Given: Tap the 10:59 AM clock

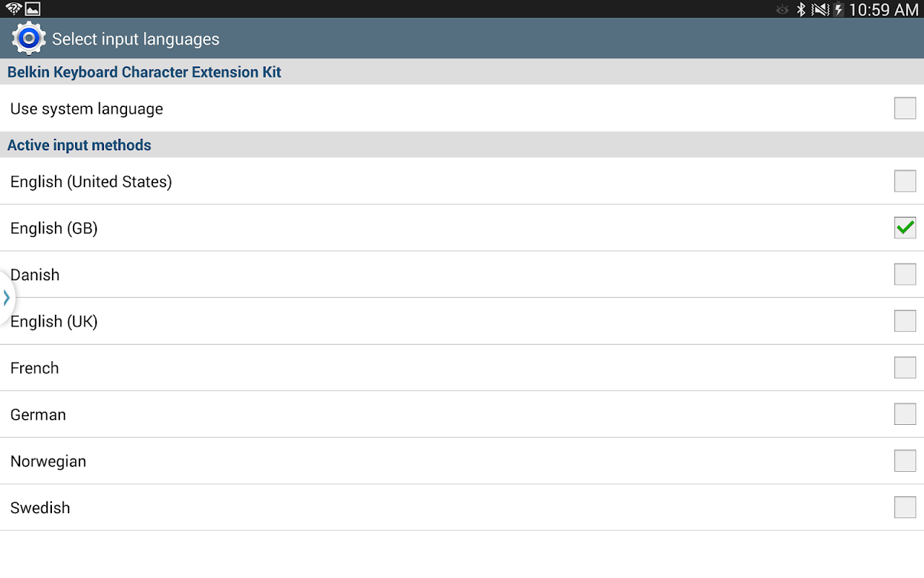Looking at the screenshot, I should tap(884, 9).
